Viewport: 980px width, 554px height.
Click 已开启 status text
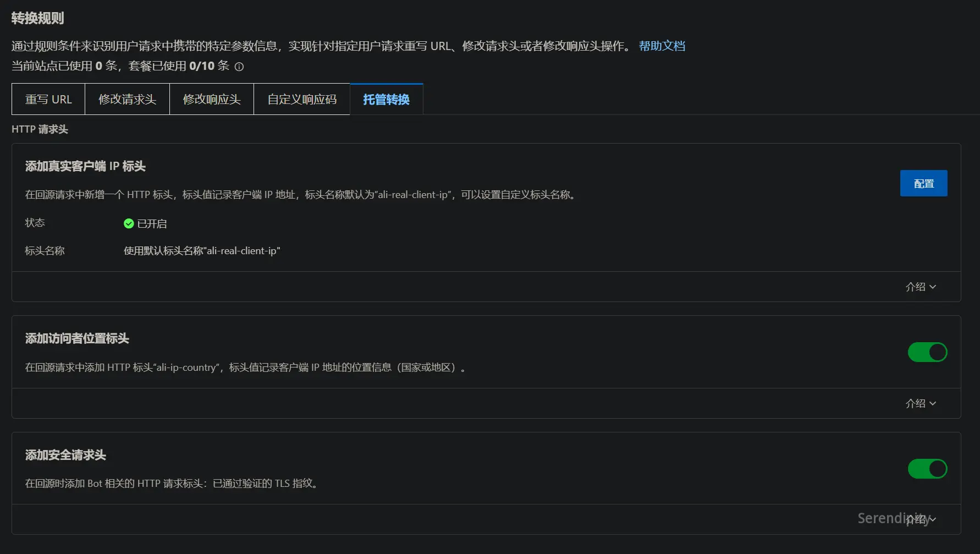coord(152,223)
